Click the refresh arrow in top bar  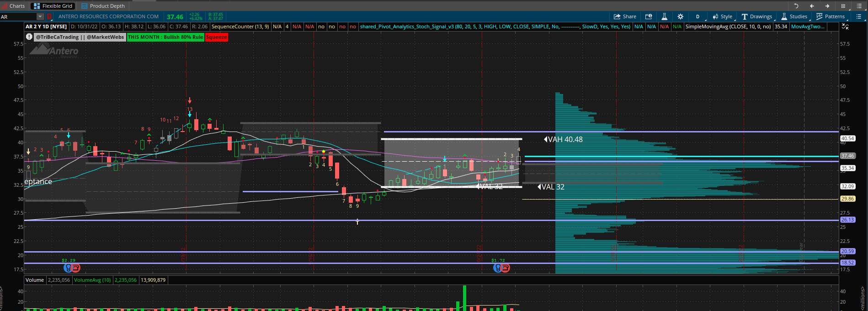(796, 6)
